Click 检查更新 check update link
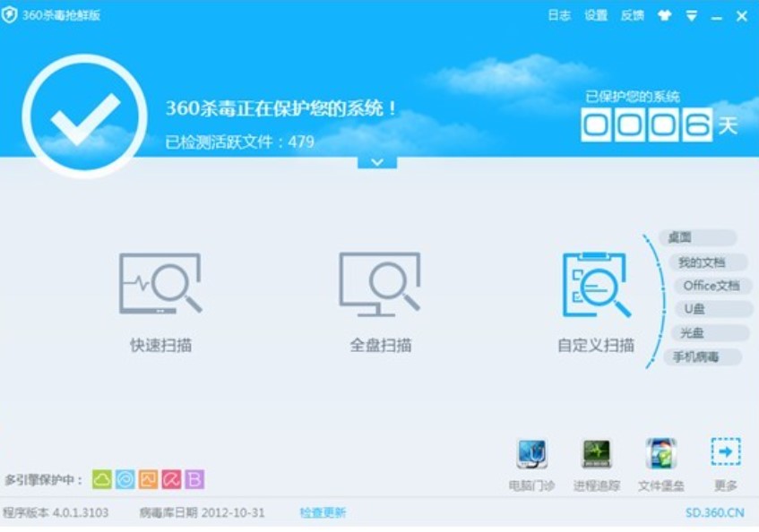The width and height of the screenshot is (759, 532). click(323, 512)
